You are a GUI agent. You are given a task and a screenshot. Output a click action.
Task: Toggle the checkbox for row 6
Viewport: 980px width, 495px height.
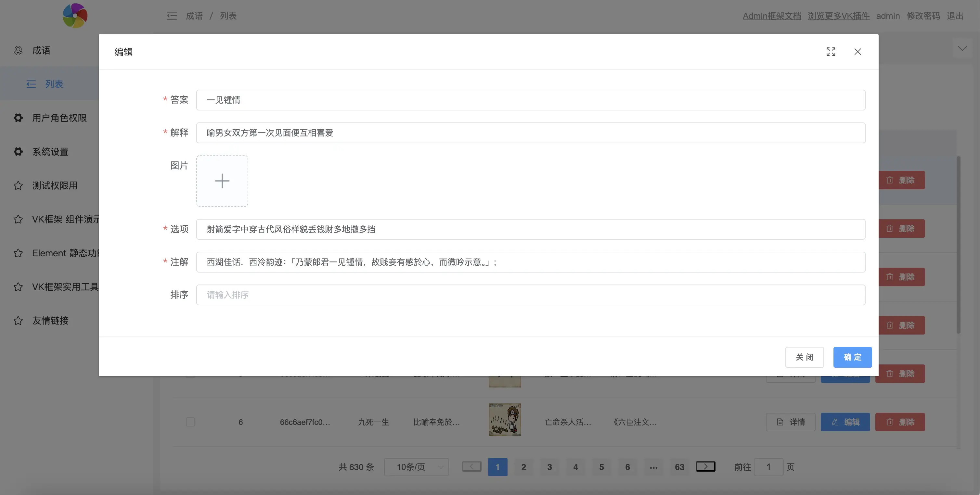(x=190, y=422)
